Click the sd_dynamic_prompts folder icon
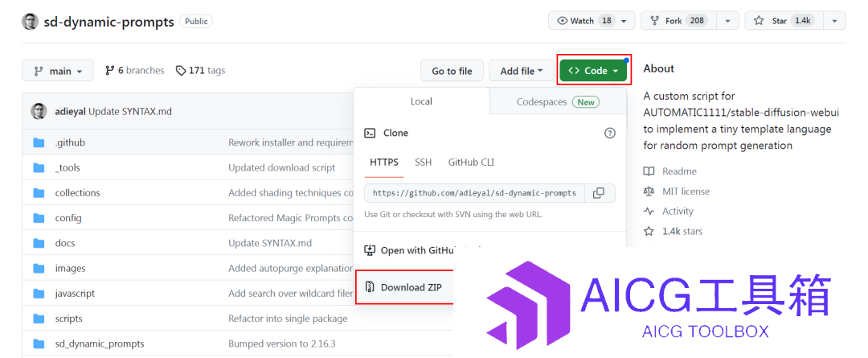 click(39, 344)
